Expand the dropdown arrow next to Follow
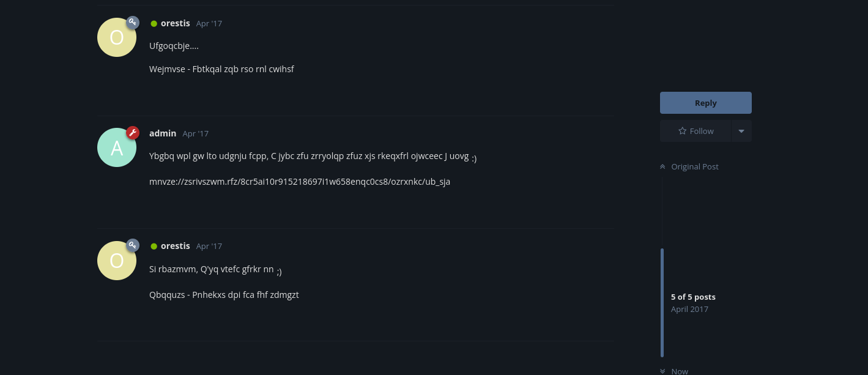This screenshot has width=868, height=375. point(741,131)
